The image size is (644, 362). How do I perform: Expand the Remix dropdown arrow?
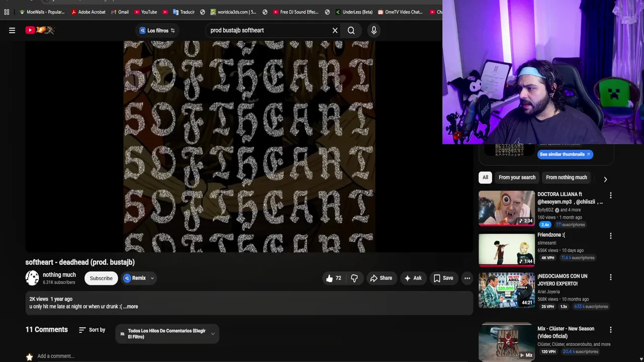[152, 278]
